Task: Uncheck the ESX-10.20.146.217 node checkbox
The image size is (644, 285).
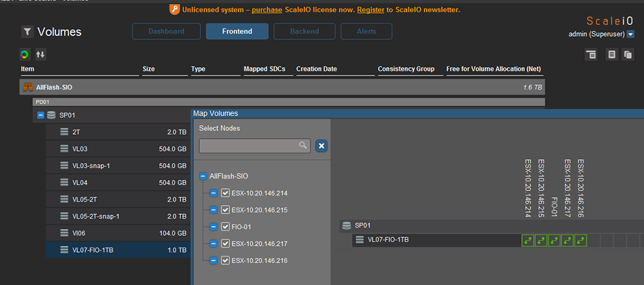Action: (x=225, y=244)
